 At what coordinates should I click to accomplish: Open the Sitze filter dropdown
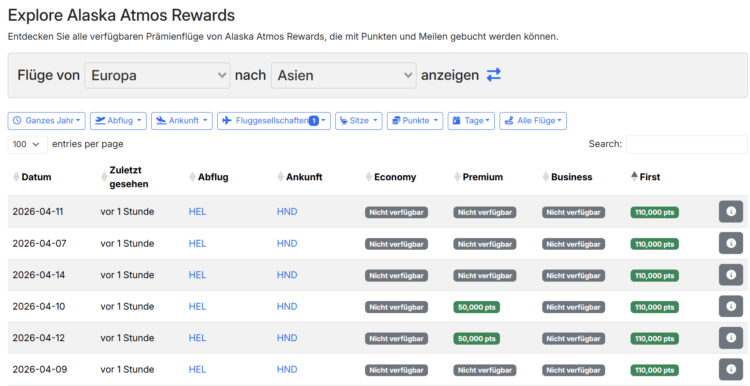coord(359,121)
